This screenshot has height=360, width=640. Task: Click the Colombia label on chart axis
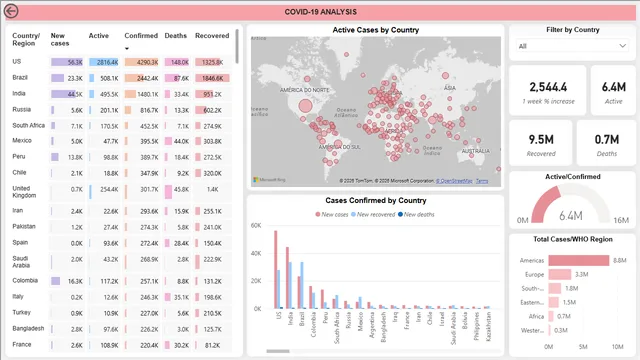click(313, 324)
